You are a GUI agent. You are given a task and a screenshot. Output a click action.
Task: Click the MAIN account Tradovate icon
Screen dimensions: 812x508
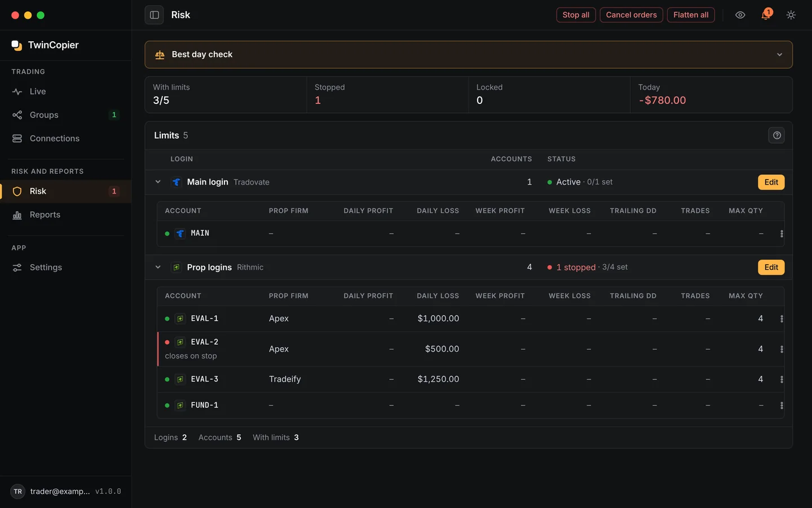180,233
